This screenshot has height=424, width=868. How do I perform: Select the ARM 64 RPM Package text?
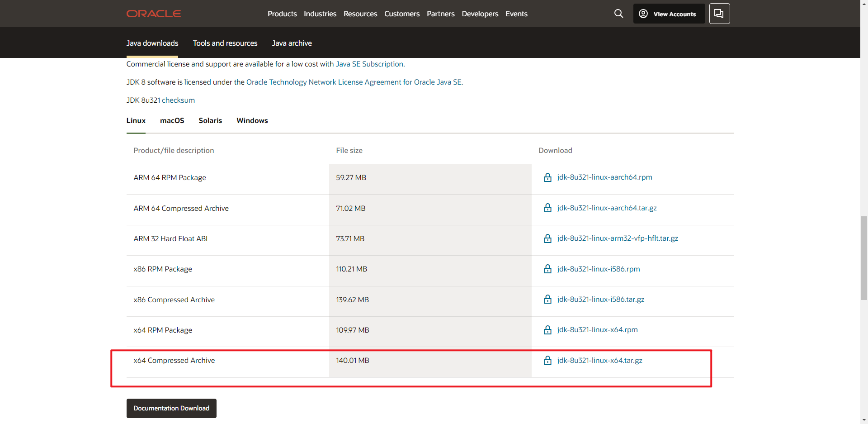pyautogui.click(x=170, y=177)
